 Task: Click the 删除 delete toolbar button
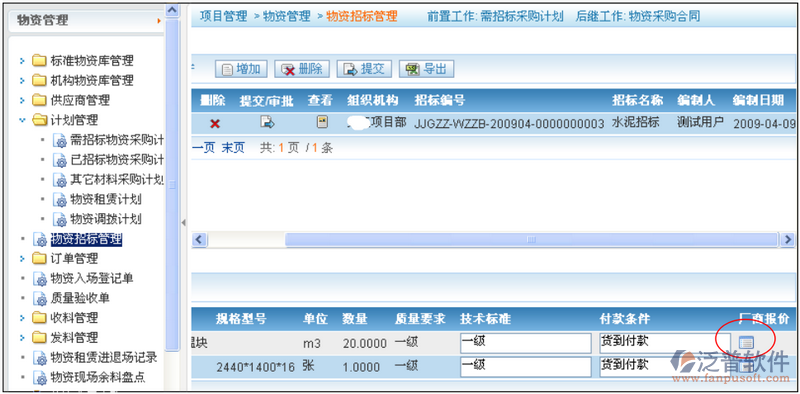tap(302, 69)
